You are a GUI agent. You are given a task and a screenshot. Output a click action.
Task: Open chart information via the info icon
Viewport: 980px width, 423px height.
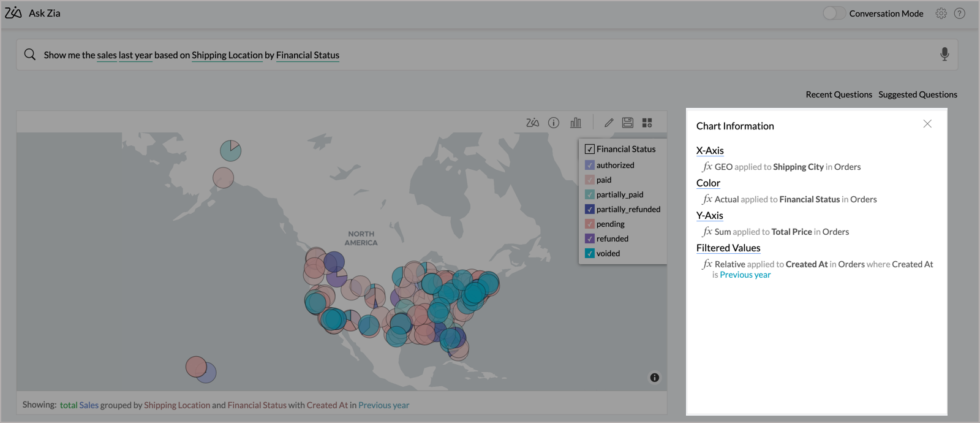pyautogui.click(x=554, y=123)
